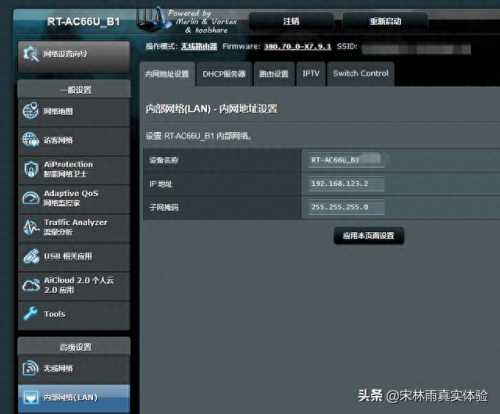Click the AiCloud 2.0 cloud icon
The image size is (500, 414).
(31, 285)
